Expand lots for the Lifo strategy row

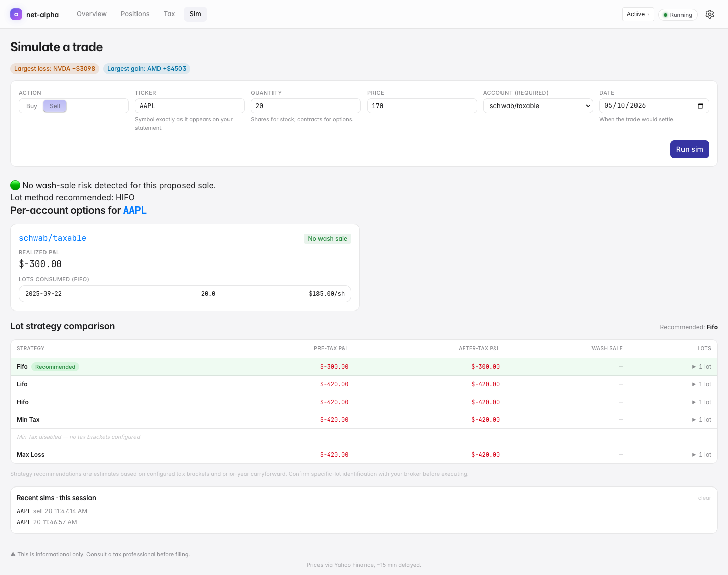pyautogui.click(x=701, y=384)
